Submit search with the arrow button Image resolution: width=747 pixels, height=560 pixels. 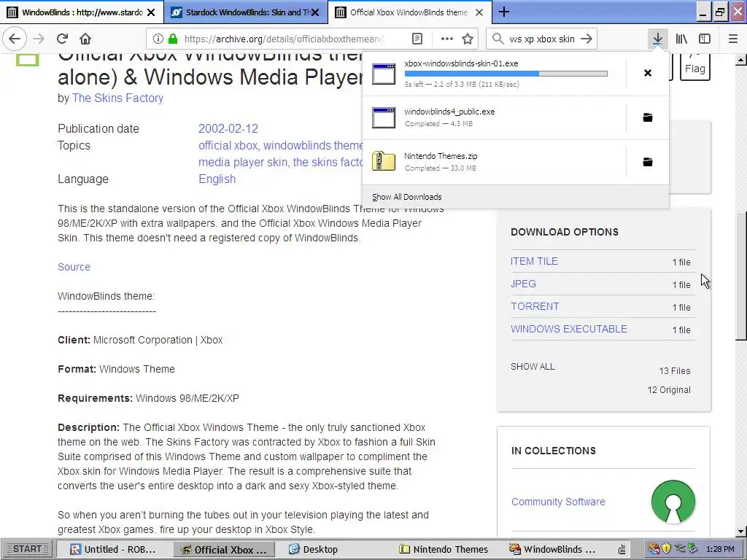point(587,39)
